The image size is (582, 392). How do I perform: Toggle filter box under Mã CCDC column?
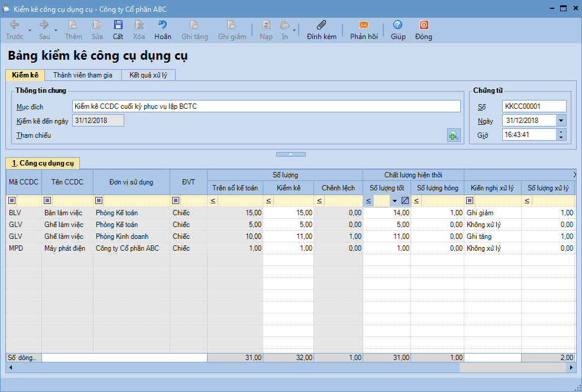12,200
